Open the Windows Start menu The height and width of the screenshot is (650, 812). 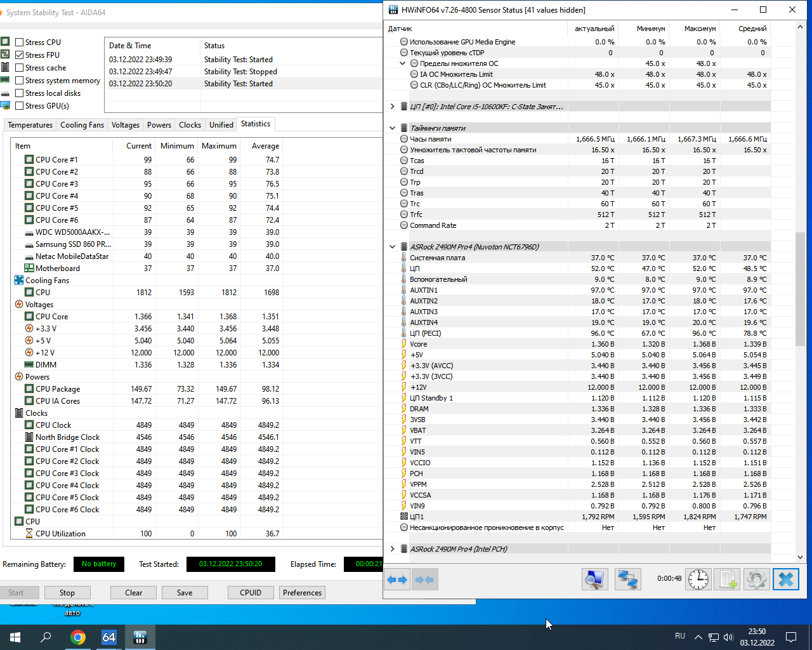(15, 637)
